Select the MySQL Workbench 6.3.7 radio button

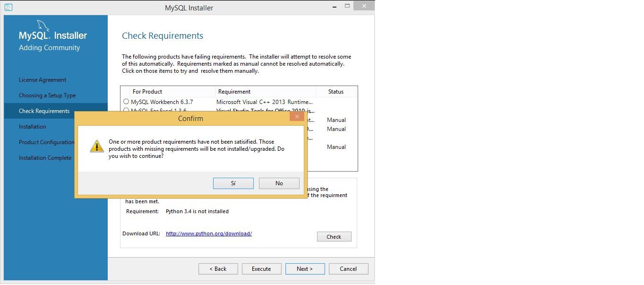[x=126, y=102]
